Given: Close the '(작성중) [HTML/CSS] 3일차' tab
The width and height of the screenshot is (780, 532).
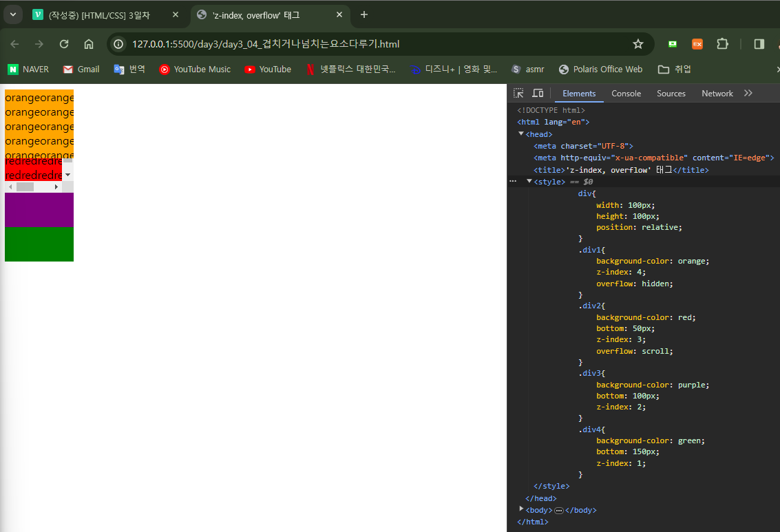Looking at the screenshot, I should coord(175,15).
